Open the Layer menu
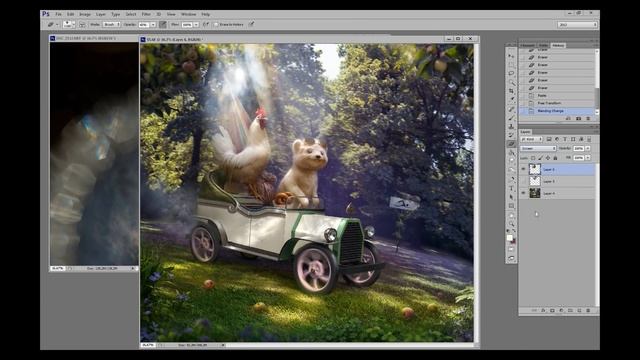The image size is (640, 360). point(100,14)
